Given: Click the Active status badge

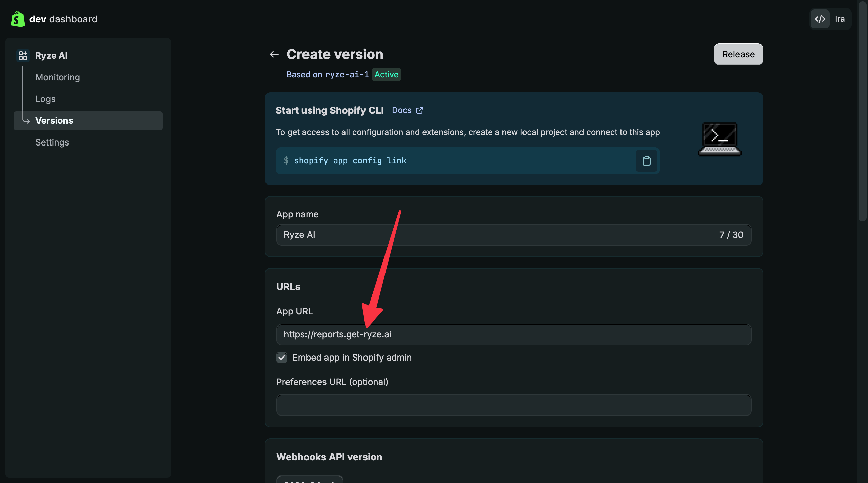Looking at the screenshot, I should click(x=387, y=75).
